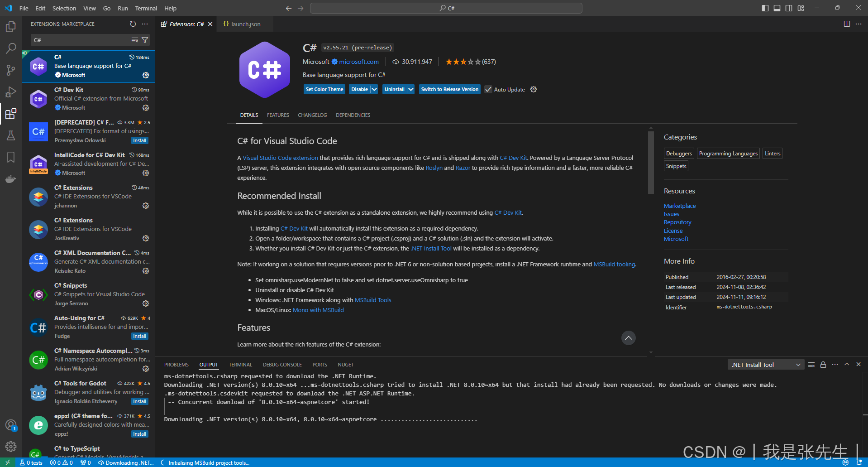The height and width of the screenshot is (467, 868).
Task: Open the Accounts icon
Action: (x=11, y=425)
